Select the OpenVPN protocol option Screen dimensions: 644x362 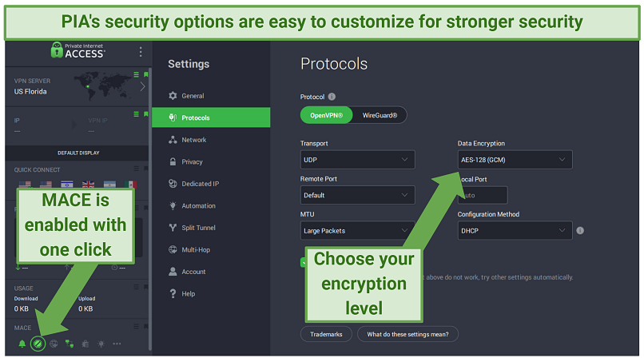pos(326,115)
